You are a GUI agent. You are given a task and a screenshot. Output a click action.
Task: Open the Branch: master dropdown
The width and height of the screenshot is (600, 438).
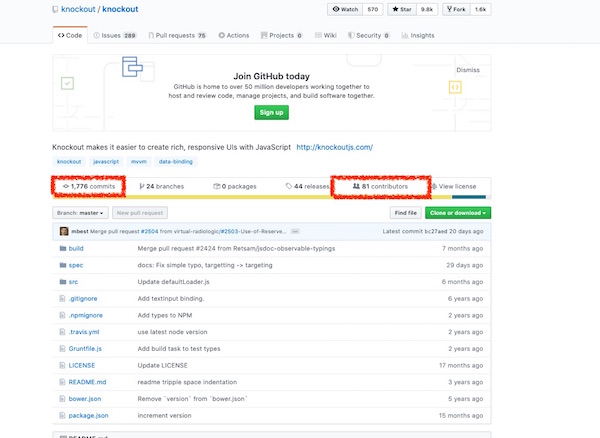pyautogui.click(x=81, y=212)
